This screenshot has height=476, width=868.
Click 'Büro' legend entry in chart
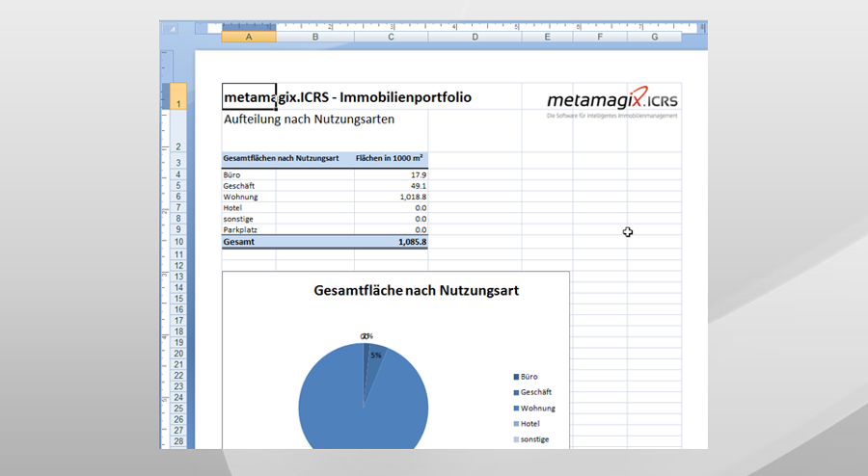coord(526,377)
